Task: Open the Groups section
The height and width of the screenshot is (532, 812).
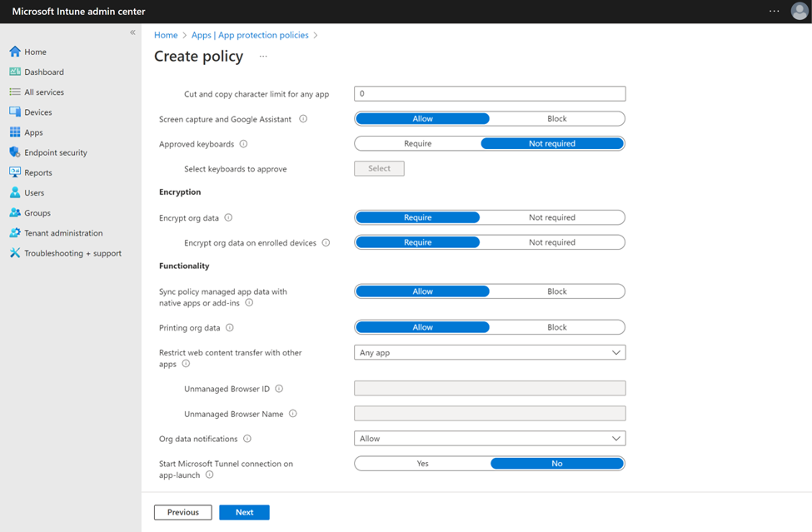Action: 37,212
